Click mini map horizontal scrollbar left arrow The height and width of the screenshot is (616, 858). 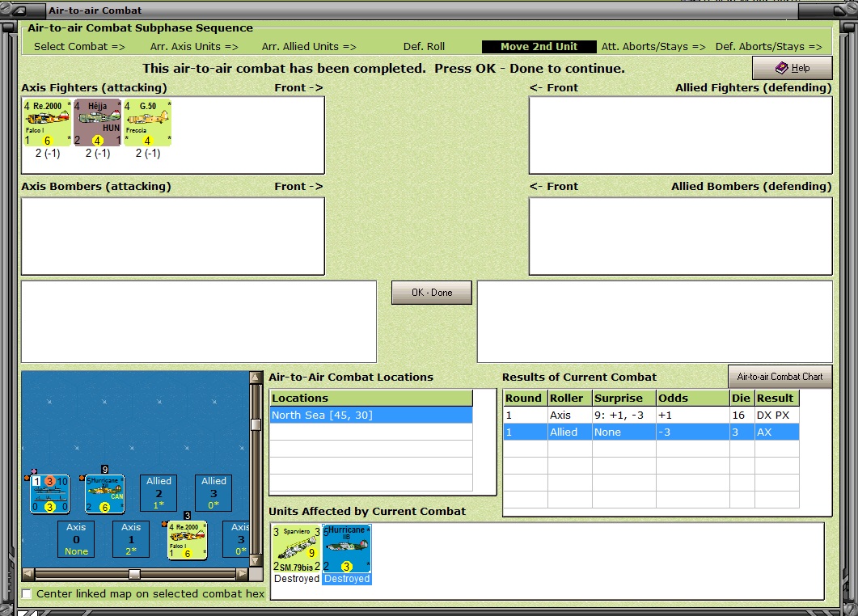[28, 574]
